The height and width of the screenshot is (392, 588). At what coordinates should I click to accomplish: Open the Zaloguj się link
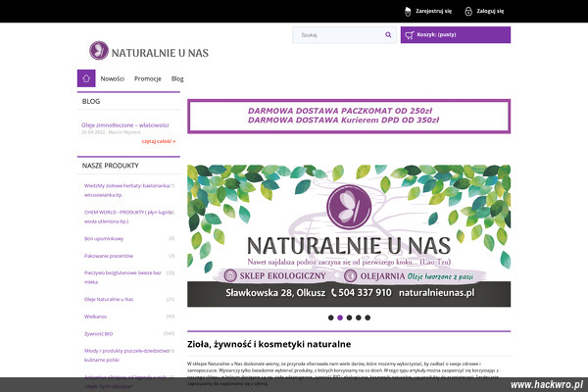coord(490,11)
